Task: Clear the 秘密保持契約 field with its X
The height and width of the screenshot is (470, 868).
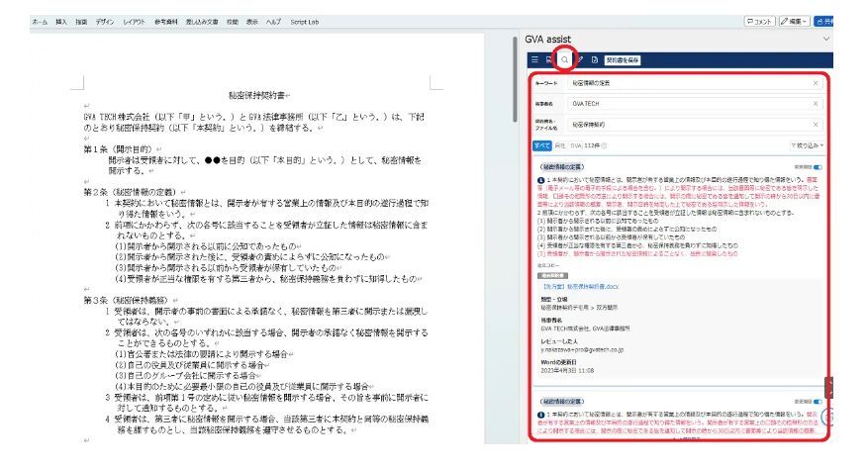Action: click(816, 125)
